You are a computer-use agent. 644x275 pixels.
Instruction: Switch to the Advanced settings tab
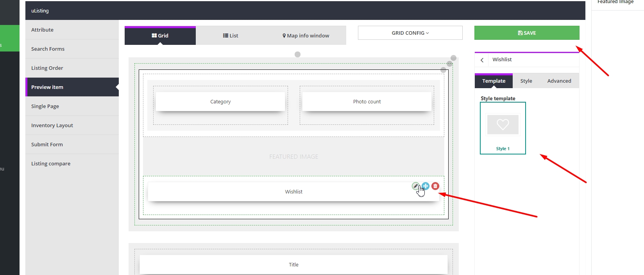pyautogui.click(x=559, y=81)
